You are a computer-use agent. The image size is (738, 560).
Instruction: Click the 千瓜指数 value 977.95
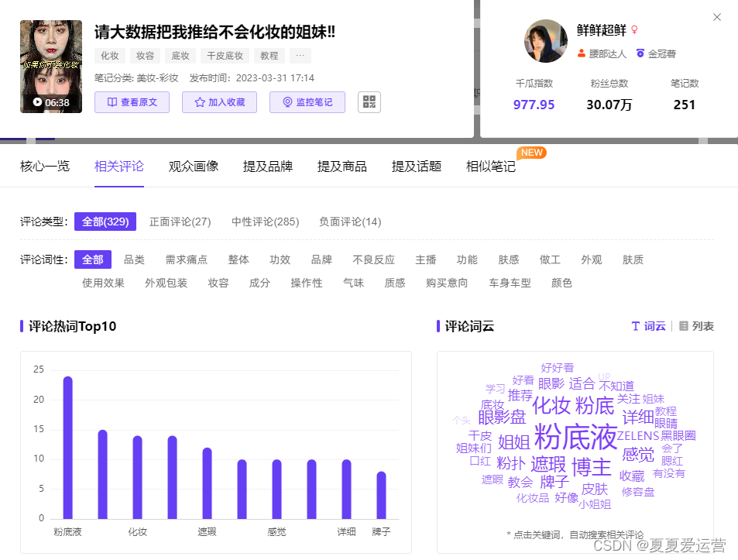tap(534, 105)
